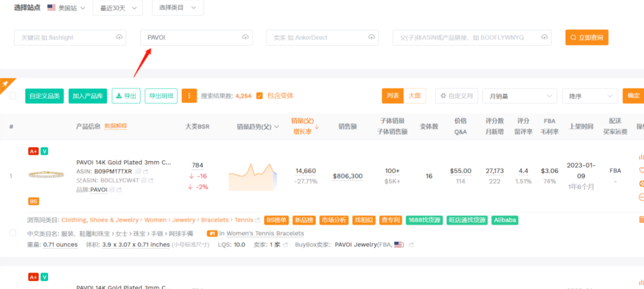Open the 数据解释 link in header
This screenshot has width=644, height=289.
116,126
